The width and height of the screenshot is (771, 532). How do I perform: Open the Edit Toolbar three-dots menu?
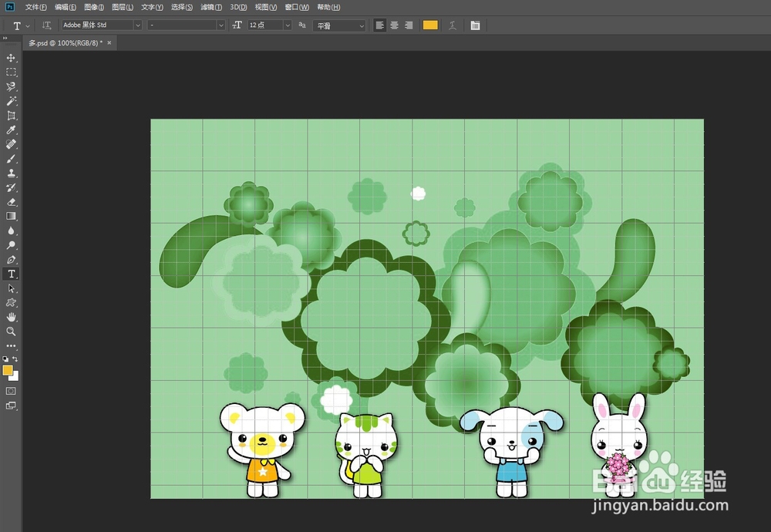click(11, 346)
